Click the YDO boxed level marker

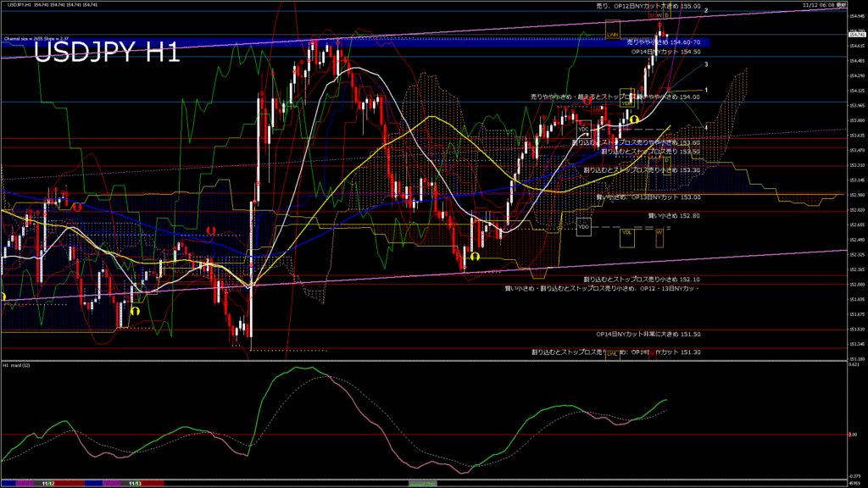[x=583, y=227]
